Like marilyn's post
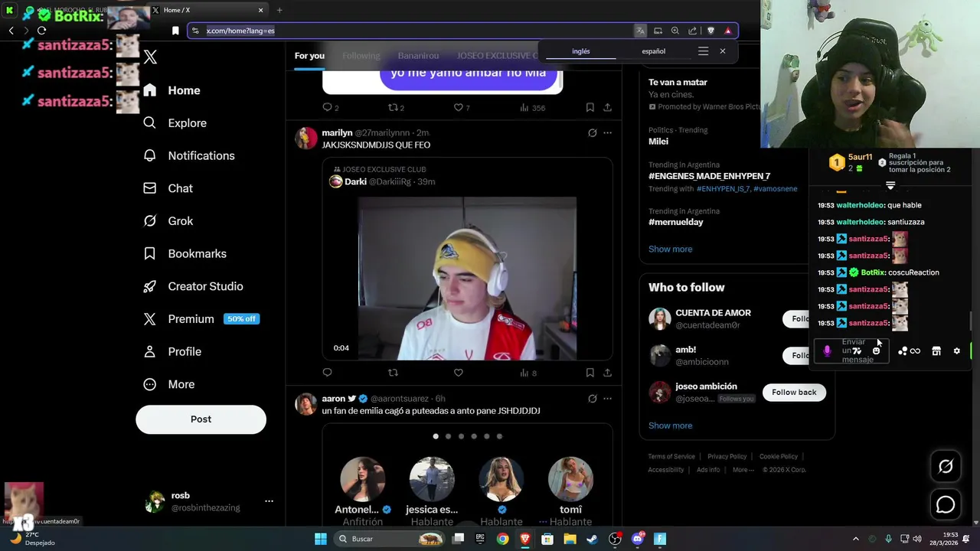 pyautogui.click(x=458, y=373)
